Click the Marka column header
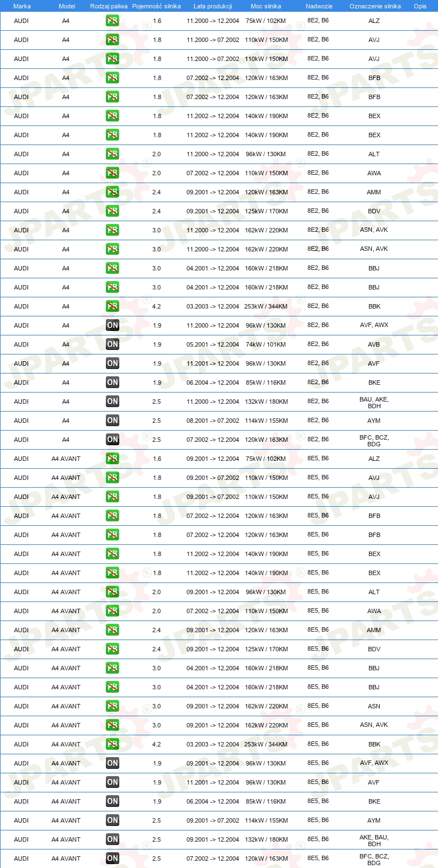 pos(22,6)
